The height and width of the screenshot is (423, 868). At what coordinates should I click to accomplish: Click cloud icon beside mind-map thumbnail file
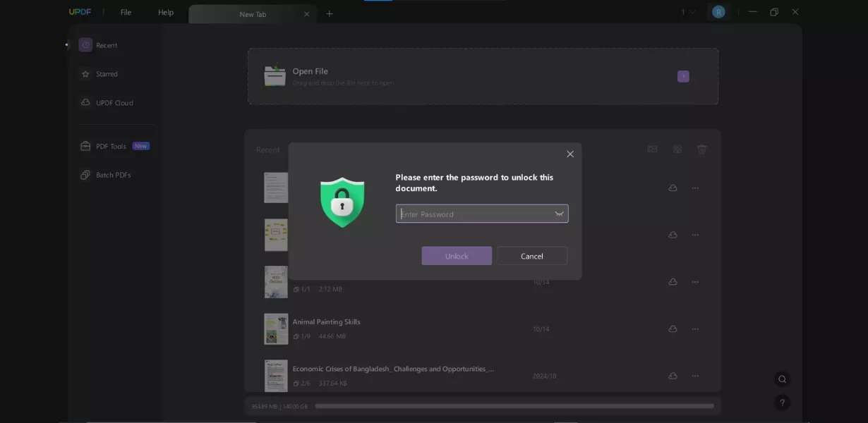pyautogui.click(x=673, y=235)
